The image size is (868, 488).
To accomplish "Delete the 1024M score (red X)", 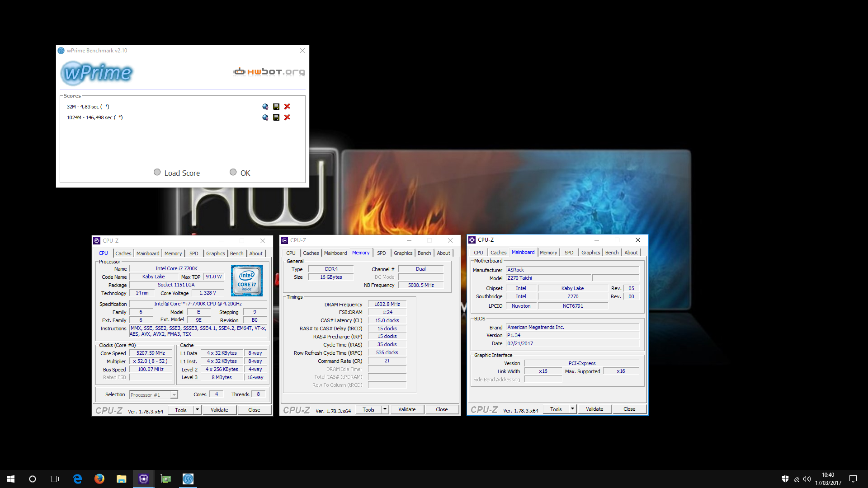I will [x=287, y=117].
